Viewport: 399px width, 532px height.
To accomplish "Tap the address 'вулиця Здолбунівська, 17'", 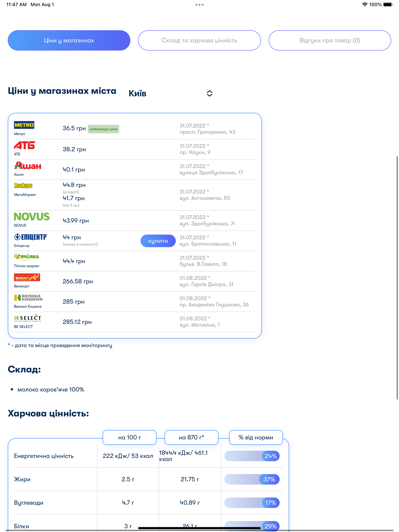I will 211,172.
